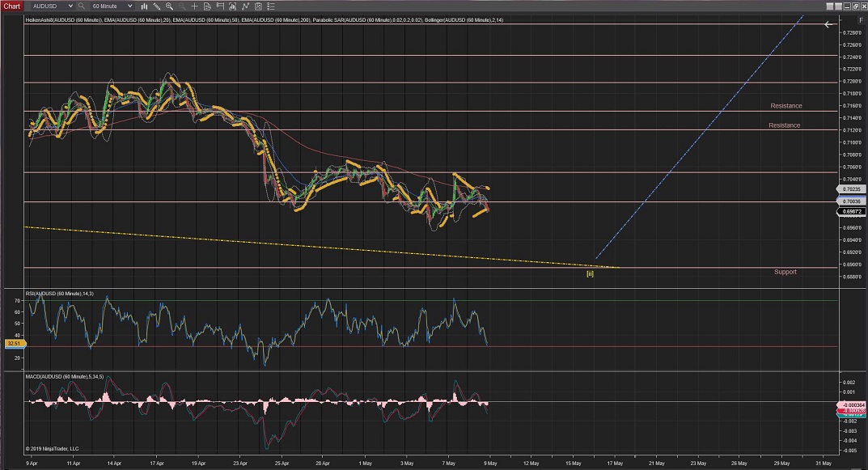
Task: Toggle the fixed scale F button
Action: tap(860, 19)
